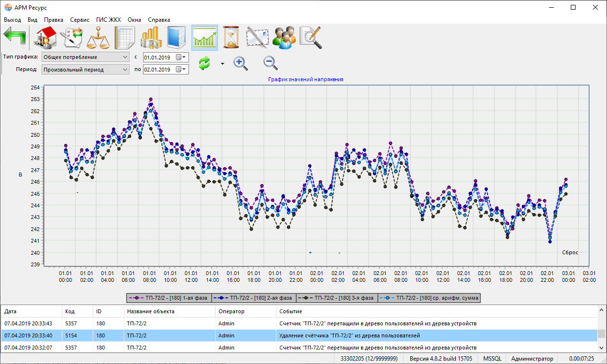Open calendar dropdown for end date 02.01.2019
607x364 pixels.
[182, 69]
